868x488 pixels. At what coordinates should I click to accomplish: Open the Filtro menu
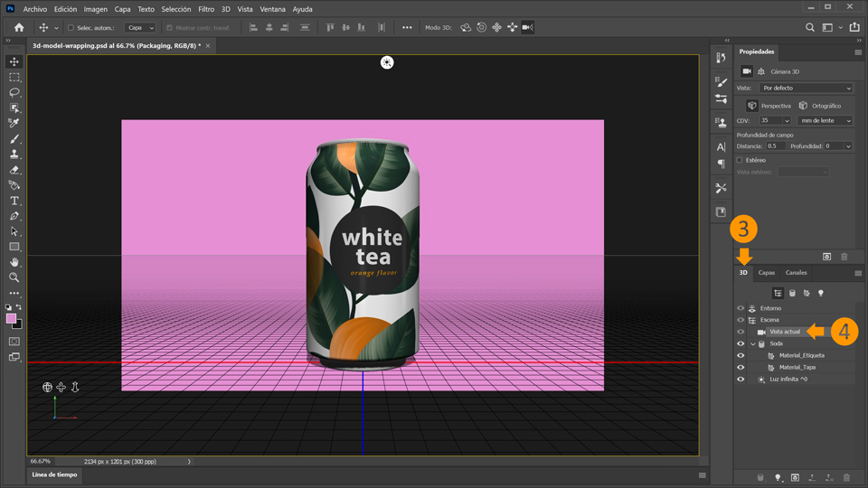(x=206, y=9)
